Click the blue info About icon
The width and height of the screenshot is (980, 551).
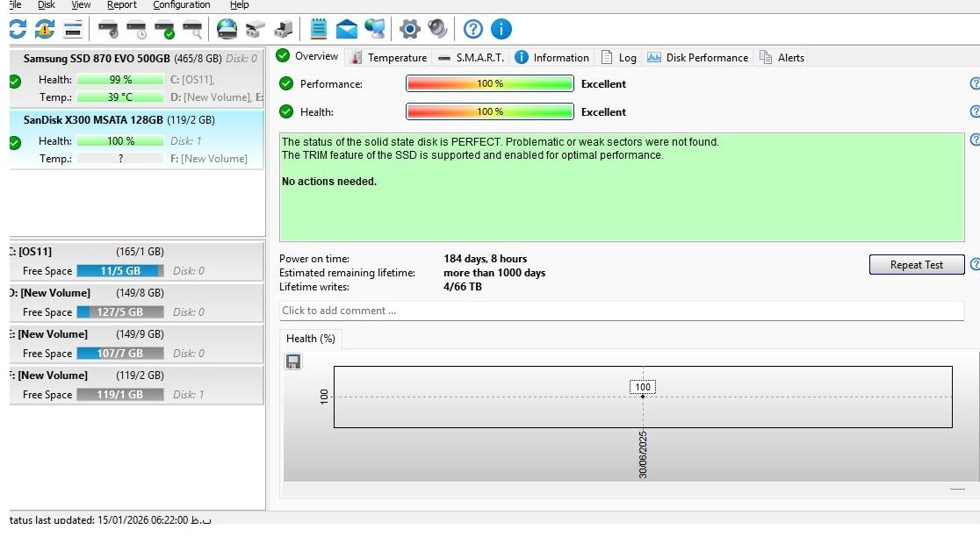point(501,29)
